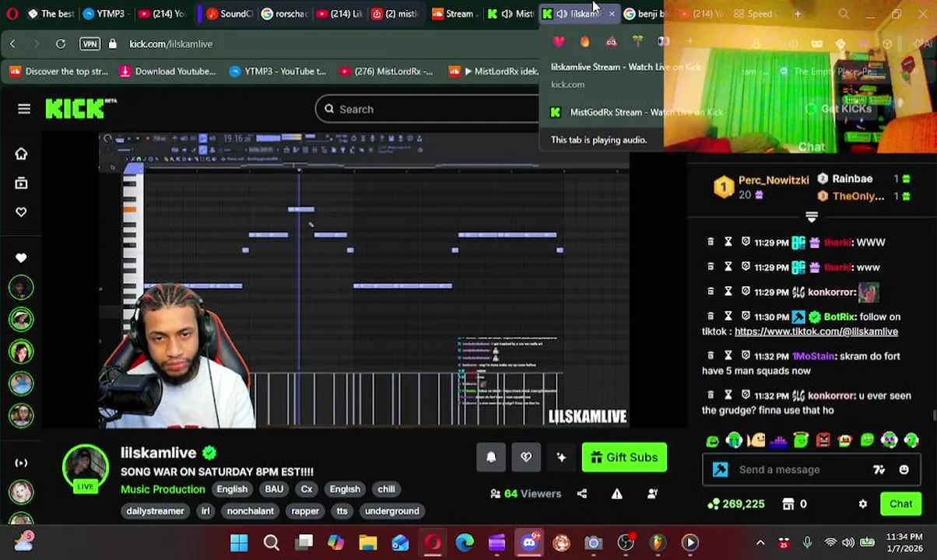Open moderator user icon beside report
Image resolution: width=937 pixels, height=560 pixels.
[653, 493]
